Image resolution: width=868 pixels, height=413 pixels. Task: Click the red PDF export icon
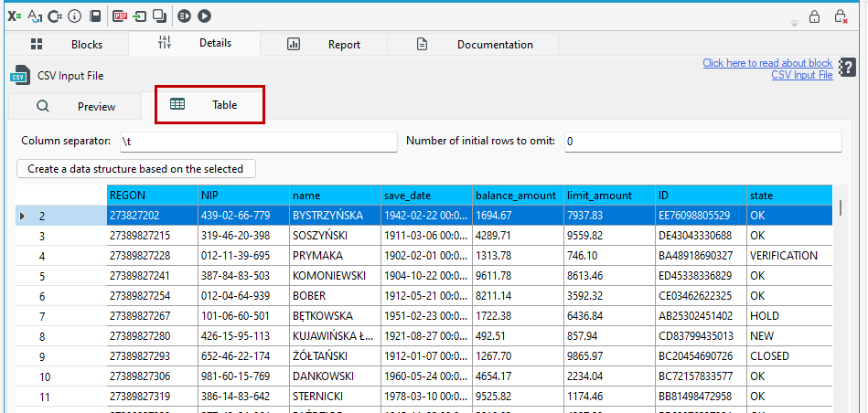120,16
